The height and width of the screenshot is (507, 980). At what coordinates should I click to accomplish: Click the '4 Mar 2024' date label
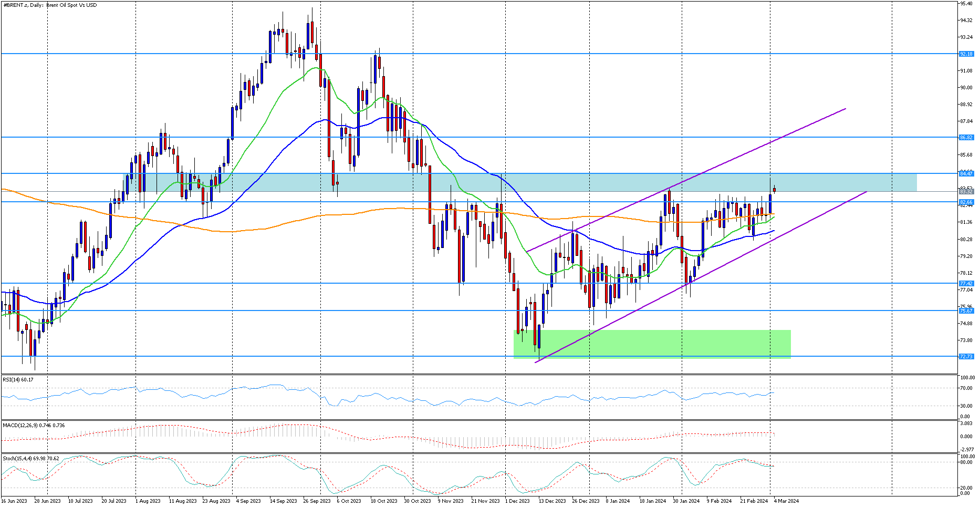coord(786,501)
